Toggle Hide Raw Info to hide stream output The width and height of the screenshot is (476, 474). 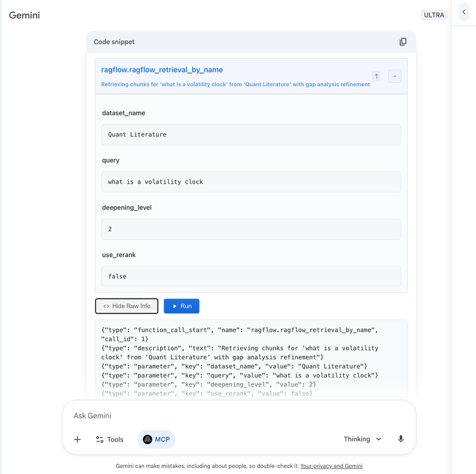pos(127,306)
